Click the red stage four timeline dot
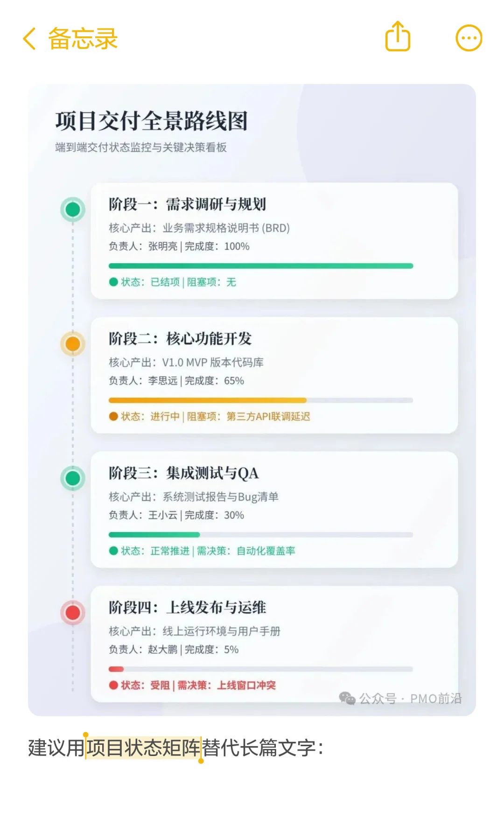 click(73, 613)
